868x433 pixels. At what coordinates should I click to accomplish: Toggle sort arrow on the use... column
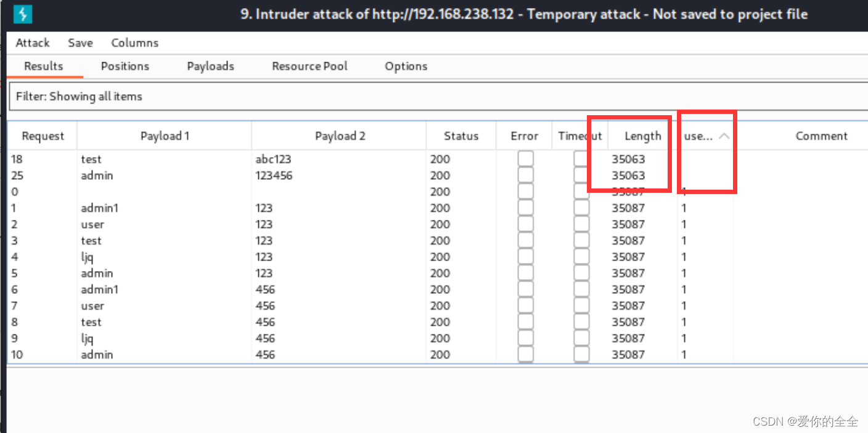(x=724, y=136)
